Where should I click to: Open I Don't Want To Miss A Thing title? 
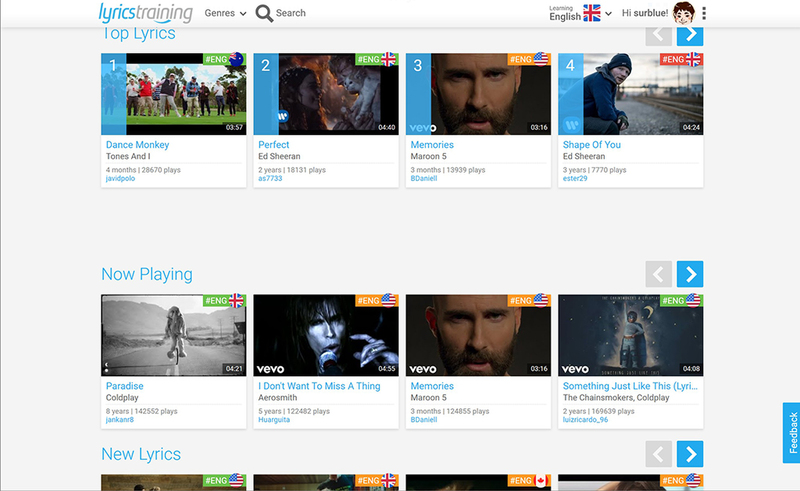pos(319,386)
